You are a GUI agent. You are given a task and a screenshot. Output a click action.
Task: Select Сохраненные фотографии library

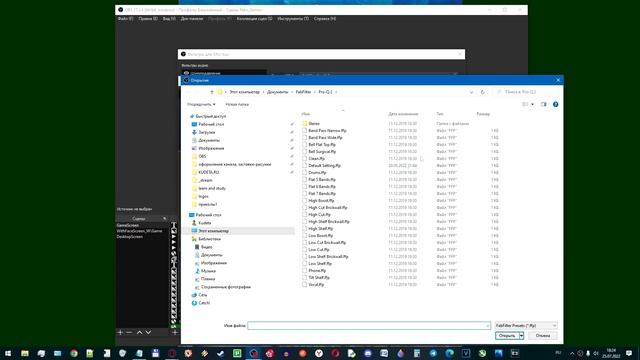click(226, 287)
